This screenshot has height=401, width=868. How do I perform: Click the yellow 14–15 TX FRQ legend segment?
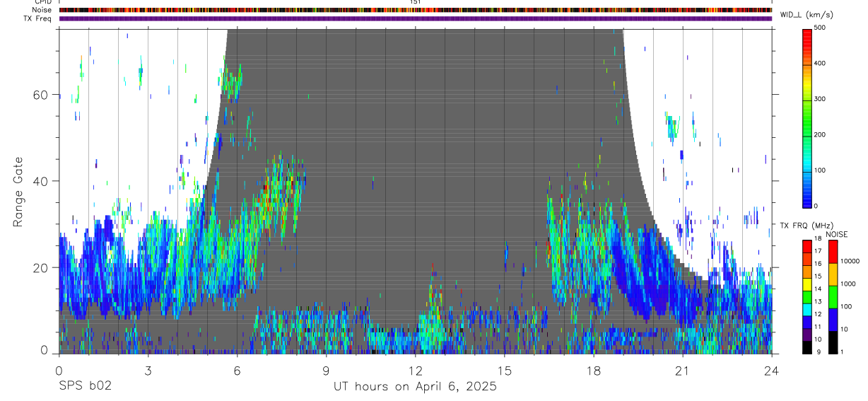[807, 284]
